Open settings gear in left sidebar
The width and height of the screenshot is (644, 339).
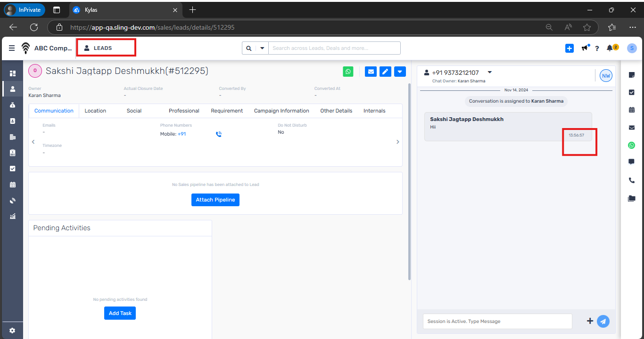[12, 331]
